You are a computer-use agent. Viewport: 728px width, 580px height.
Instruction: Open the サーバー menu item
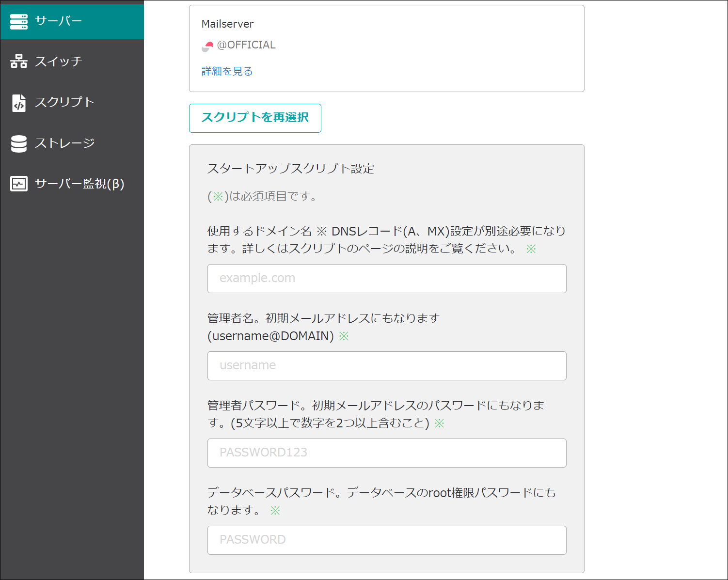coord(59,21)
